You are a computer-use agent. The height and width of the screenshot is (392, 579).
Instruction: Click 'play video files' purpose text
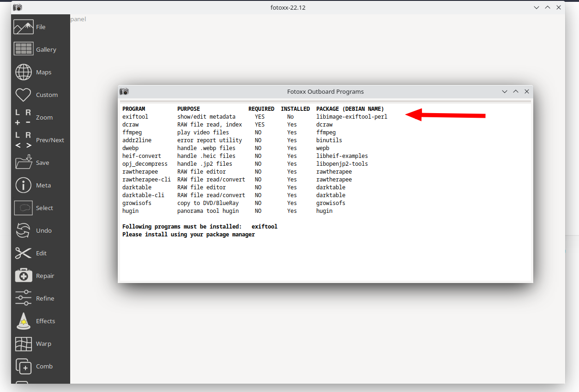(203, 133)
